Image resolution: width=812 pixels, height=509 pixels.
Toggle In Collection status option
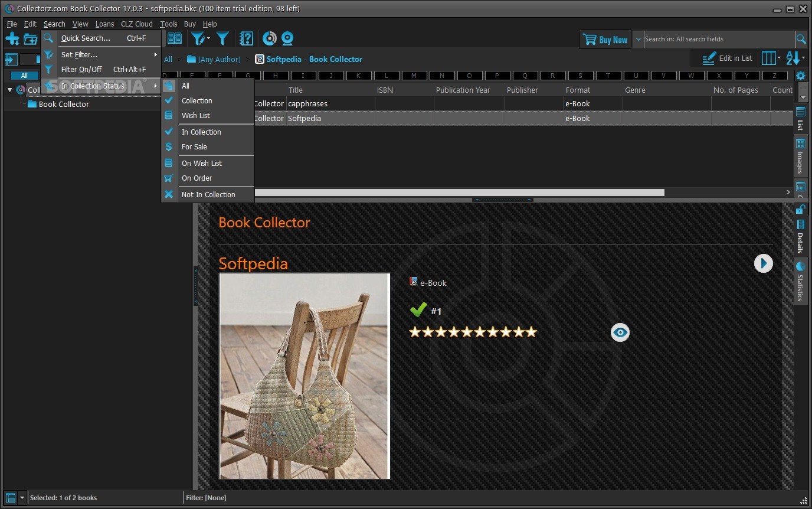click(208, 132)
